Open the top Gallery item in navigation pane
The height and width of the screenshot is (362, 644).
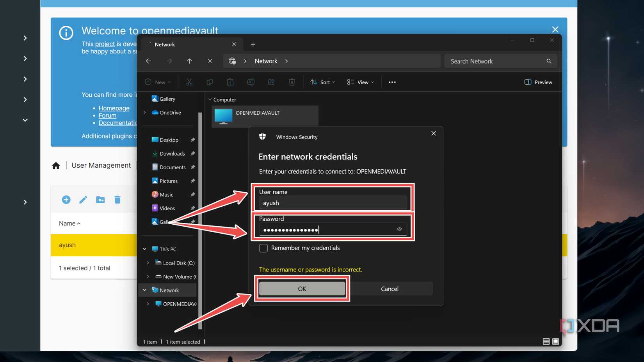(163, 99)
